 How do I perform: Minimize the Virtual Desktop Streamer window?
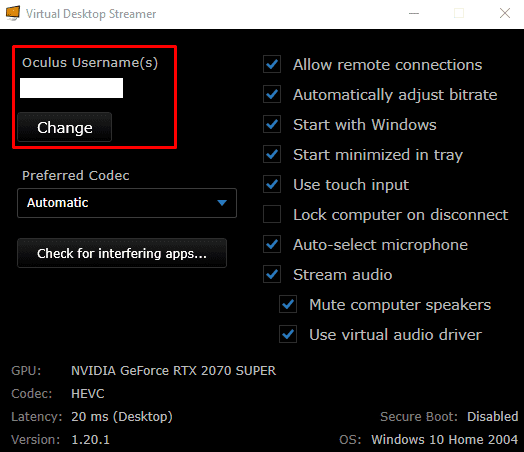[x=414, y=13]
